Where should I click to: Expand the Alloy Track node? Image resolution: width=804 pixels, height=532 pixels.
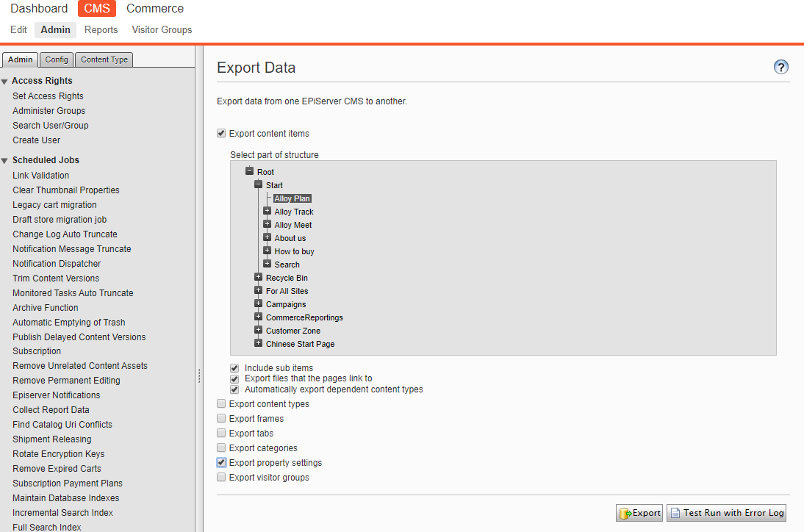pyautogui.click(x=268, y=212)
